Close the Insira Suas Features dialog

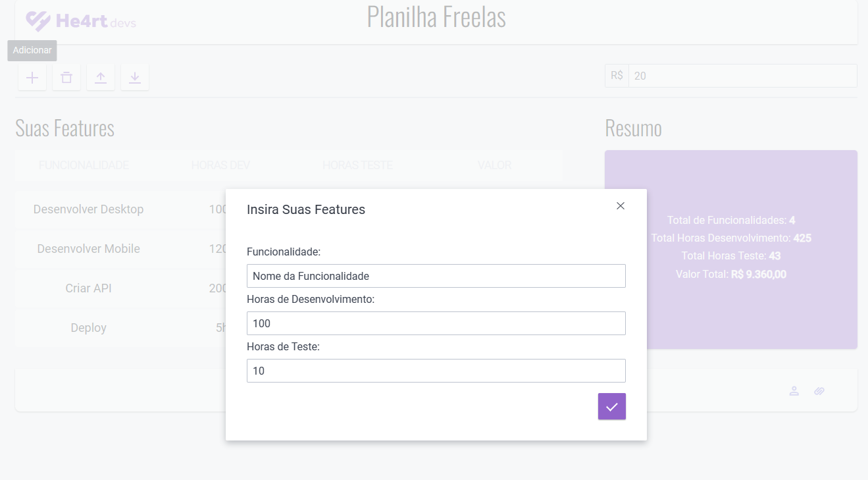point(620,205)
